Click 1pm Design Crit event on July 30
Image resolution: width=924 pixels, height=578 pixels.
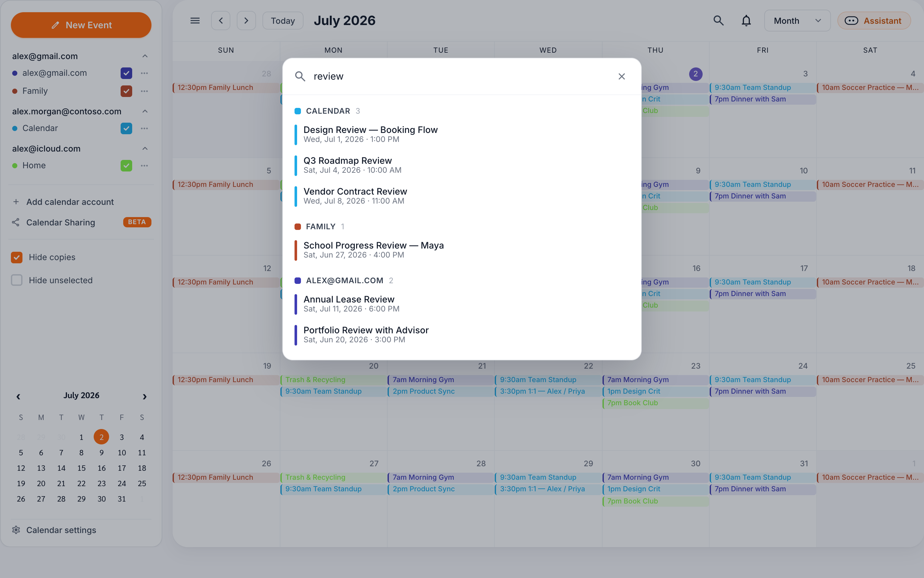tap(655, 489)
